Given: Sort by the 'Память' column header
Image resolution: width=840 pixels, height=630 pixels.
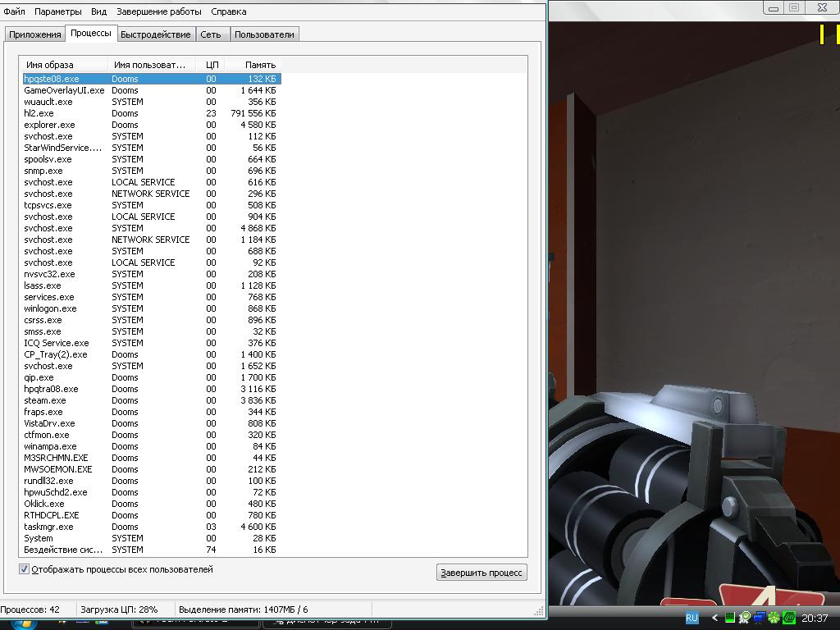Looking at the screenshot, I should [253, 65].
